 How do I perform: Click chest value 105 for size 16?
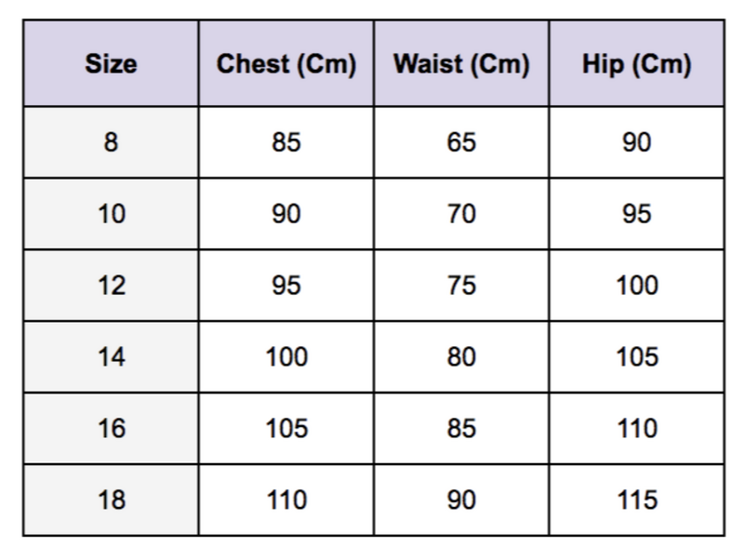[x=286, y=429]
